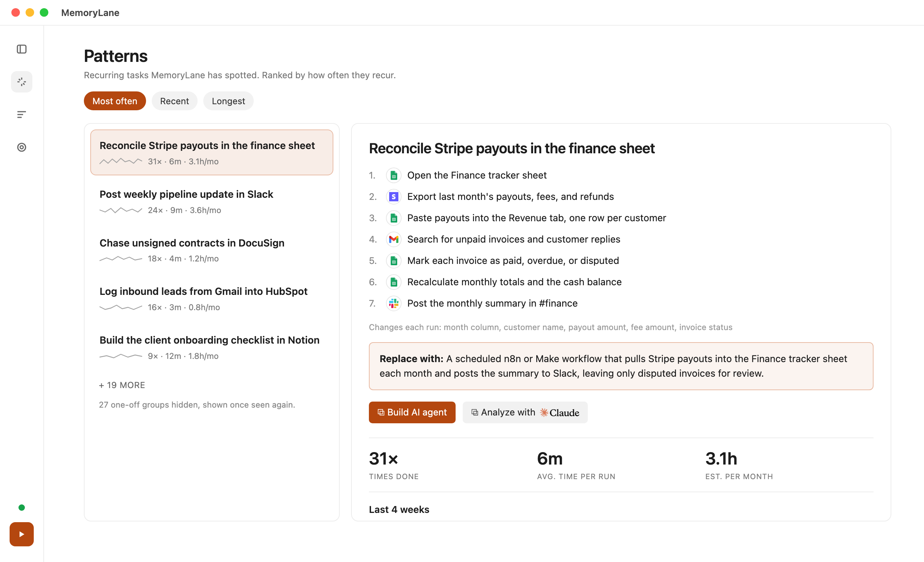Screen dimensions: 924x562
Task: Click the Sheets icon beside Paste payouts step
Action: point(393,218)
